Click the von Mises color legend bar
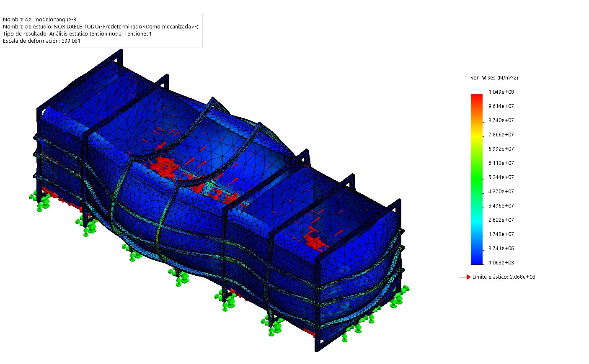Image resolution: width=589 pixels, height=364 pixels. click(477, 179)
